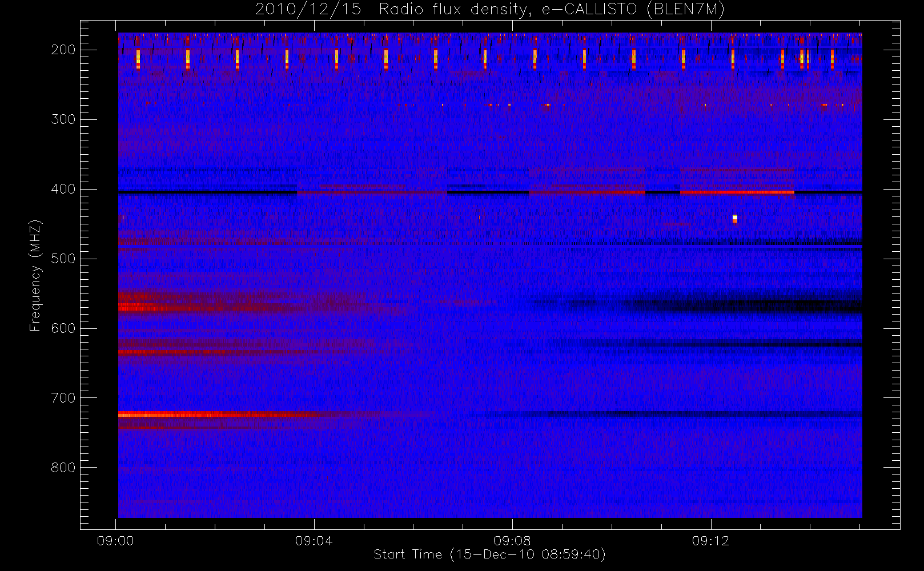Click the 800 frequency tick label
Screen dimensions: 924x571
coord(63,468)
